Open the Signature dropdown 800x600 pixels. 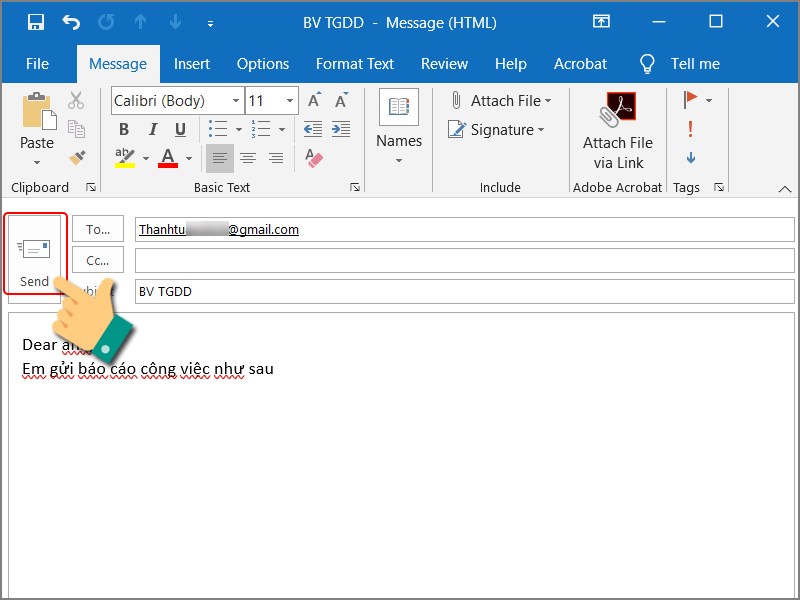click(x=496, y=130)
